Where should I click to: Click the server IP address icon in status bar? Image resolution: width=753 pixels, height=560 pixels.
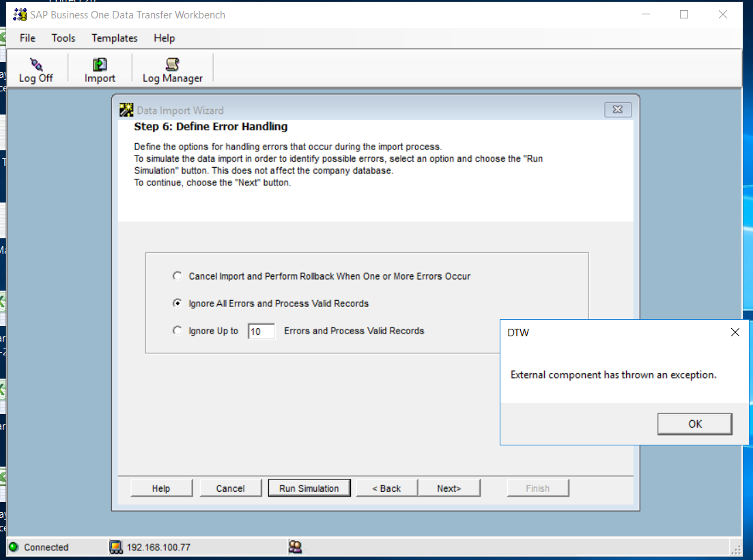pos(116,547)
